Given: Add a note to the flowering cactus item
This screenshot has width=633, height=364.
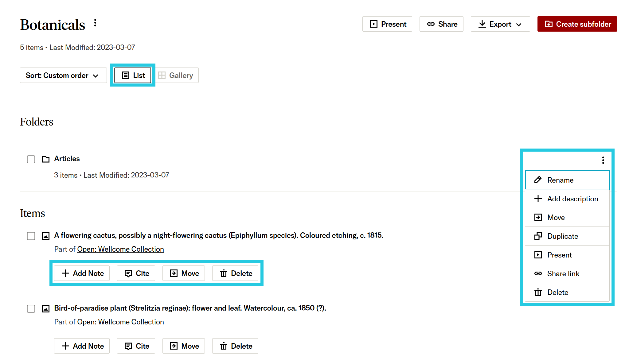Looking at the screenshot, I should (x=82, y=273).
